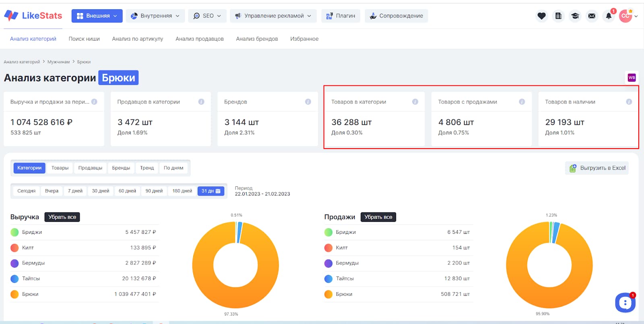This screenshot has height=324, width=644.
Task: Switch to the По дням tab
Action: [173, 168]
